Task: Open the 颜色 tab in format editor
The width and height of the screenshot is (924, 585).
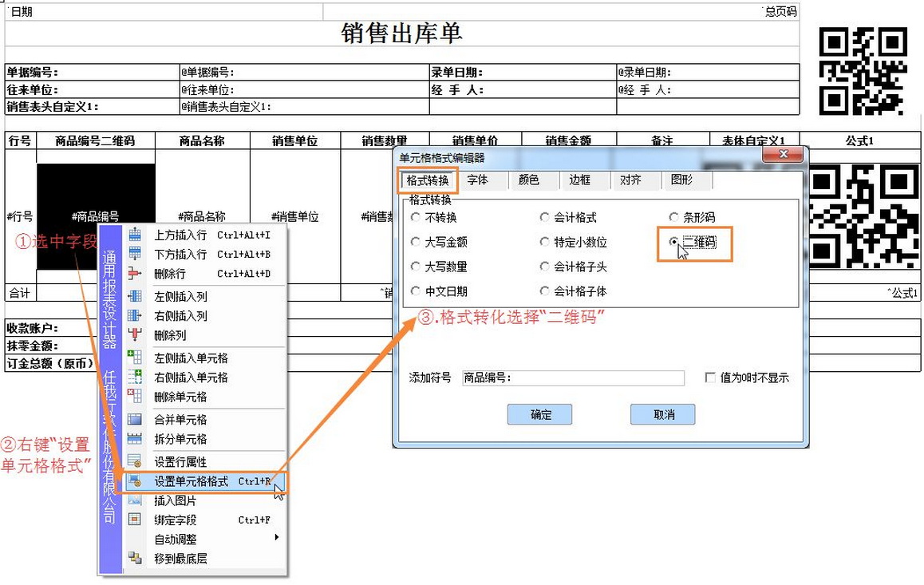Action: point(529,180)
